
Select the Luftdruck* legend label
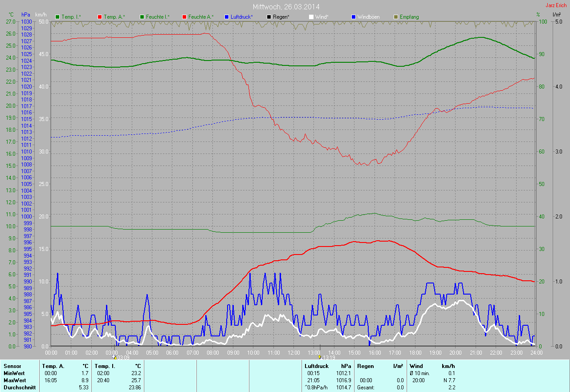pos(242,17)
